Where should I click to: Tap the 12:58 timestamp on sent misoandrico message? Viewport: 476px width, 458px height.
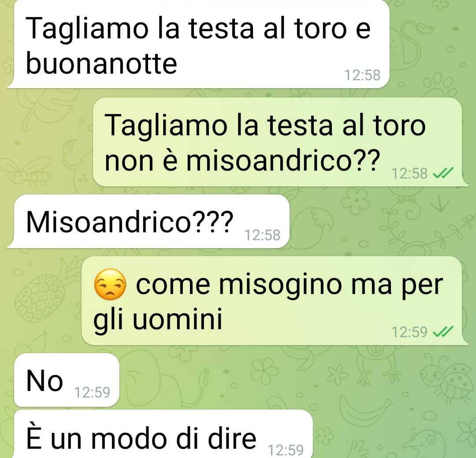[x=409, y=173]
